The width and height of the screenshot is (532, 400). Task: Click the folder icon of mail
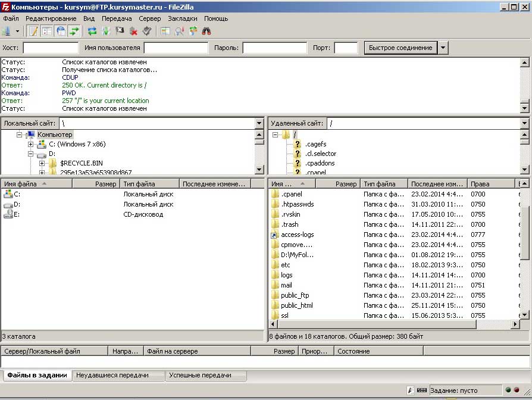(x=275, y=285)
